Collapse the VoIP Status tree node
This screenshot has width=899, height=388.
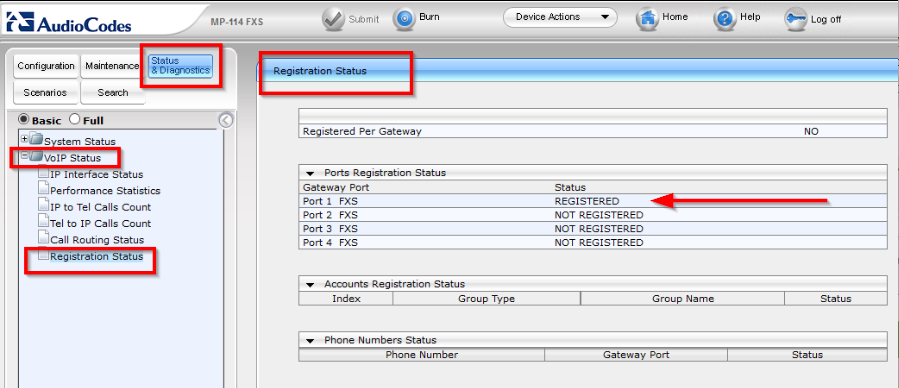click(24, 156)
